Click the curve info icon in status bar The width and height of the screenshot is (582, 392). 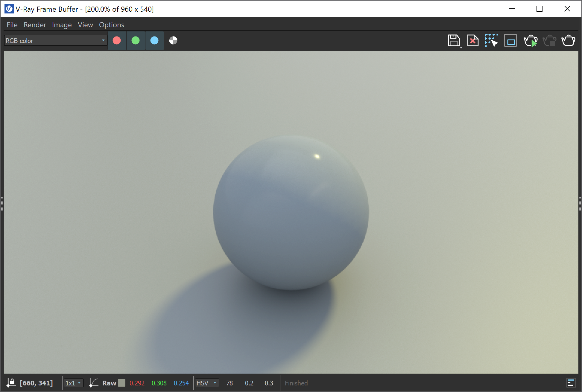(x=94, y=383)
